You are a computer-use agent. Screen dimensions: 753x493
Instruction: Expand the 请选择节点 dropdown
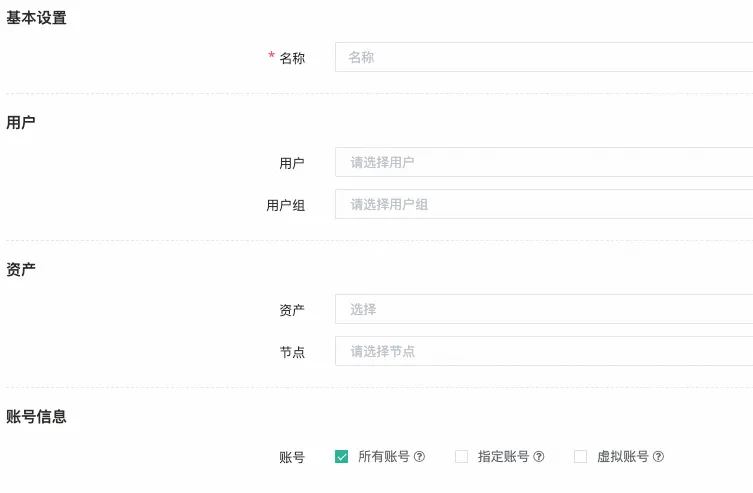544,351
